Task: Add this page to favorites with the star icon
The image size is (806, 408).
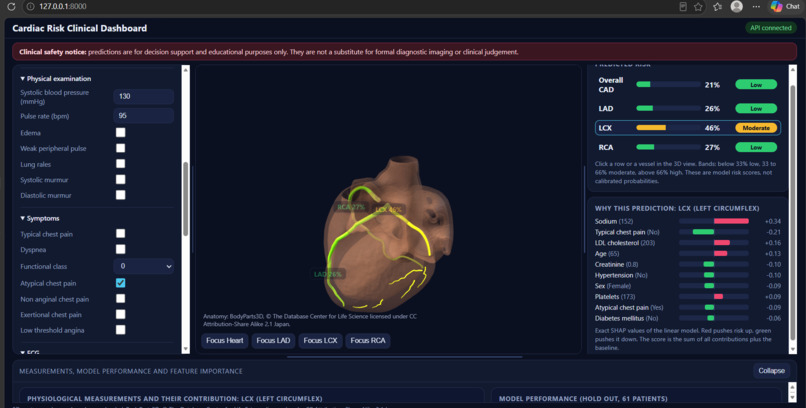Action: point(698,7)
